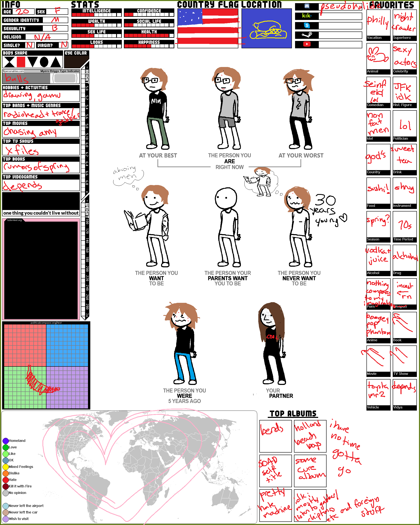Click the Kik logo
Image resolution: width=420 pixels, height=525 pixels.
[307, 16]
